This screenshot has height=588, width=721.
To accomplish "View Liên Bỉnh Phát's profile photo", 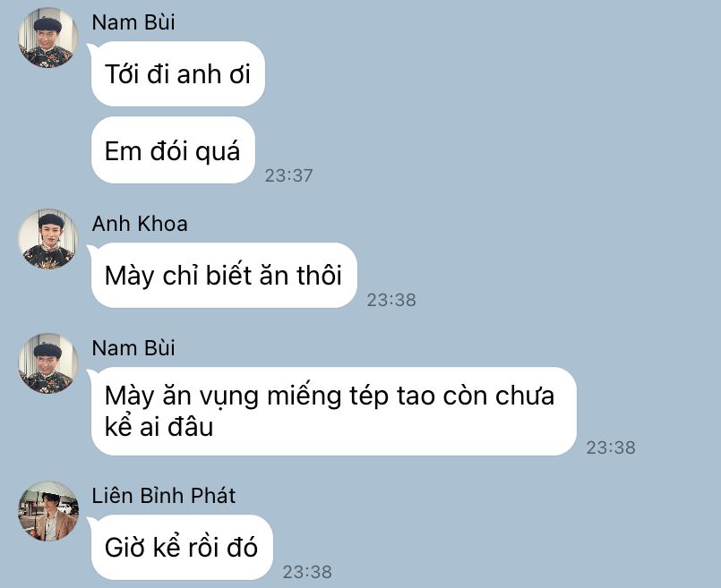I will coord(48,511).
